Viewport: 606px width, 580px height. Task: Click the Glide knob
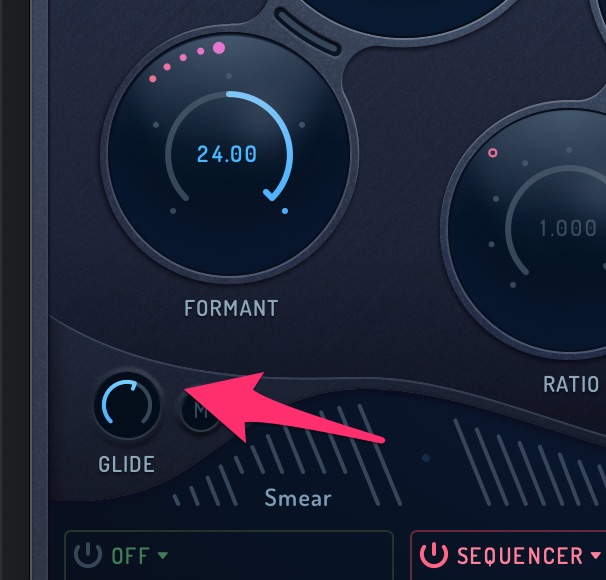click(127, 405)
